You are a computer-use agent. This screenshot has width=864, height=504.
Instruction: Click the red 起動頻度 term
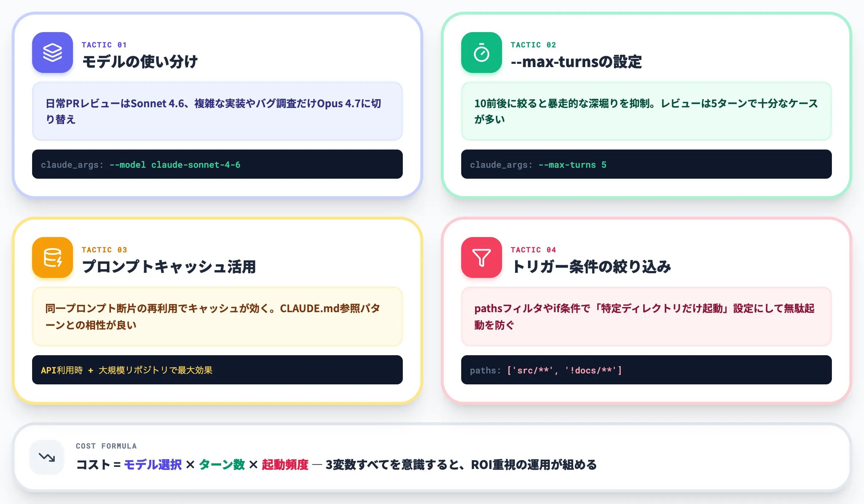tap(285, 465)
